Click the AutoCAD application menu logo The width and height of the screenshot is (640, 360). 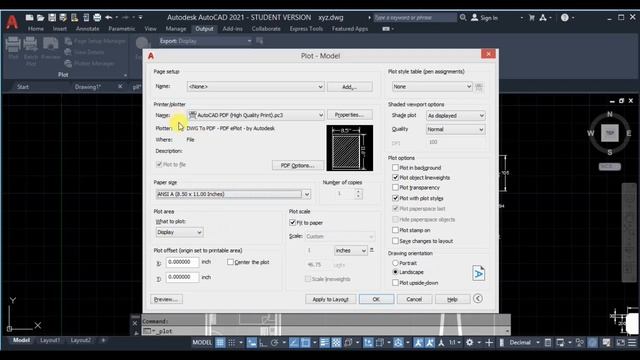coord(12,22)
